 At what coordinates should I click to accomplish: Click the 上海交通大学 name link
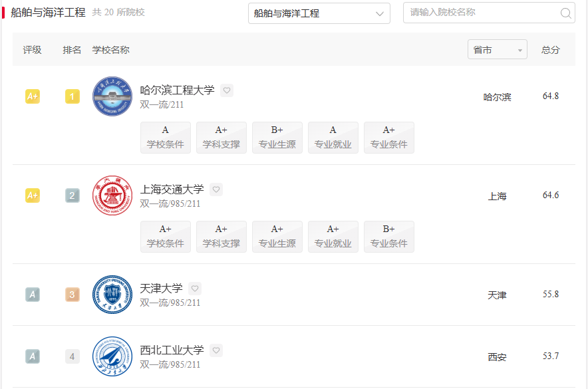pos(173,190)
